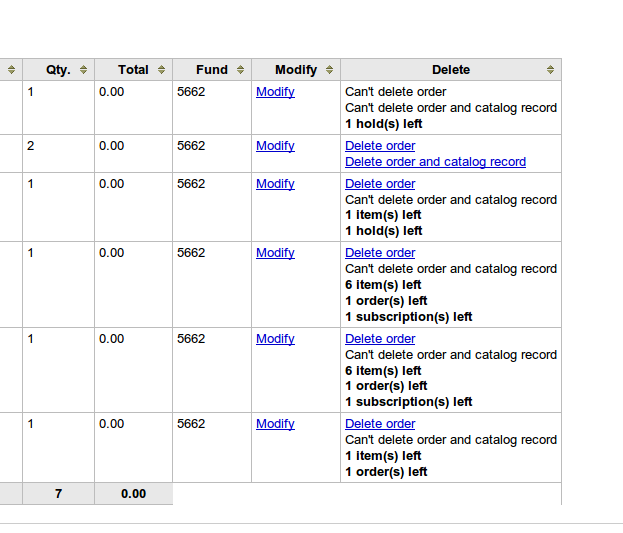
Task: Open Modify link in the last table row
Action: coord(275,424)
